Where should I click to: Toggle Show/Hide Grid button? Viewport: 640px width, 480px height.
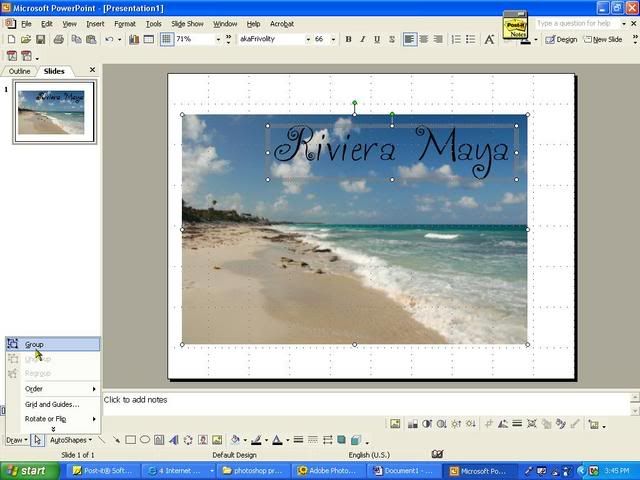pos(167,39)
